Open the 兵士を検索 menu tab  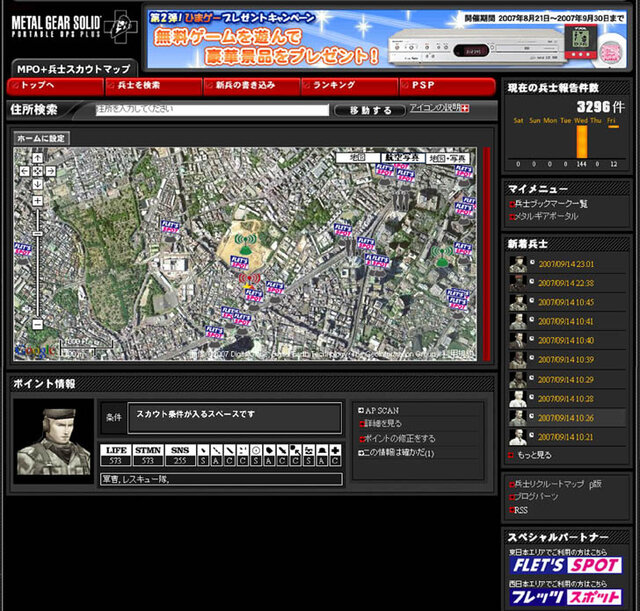tap(154, 86)
